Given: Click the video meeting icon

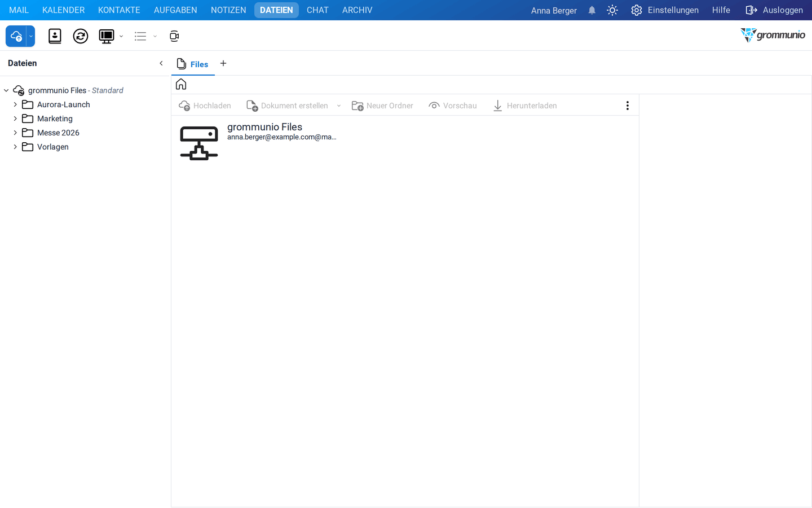Looking at the screenshot, I should [x=174, y=36].
